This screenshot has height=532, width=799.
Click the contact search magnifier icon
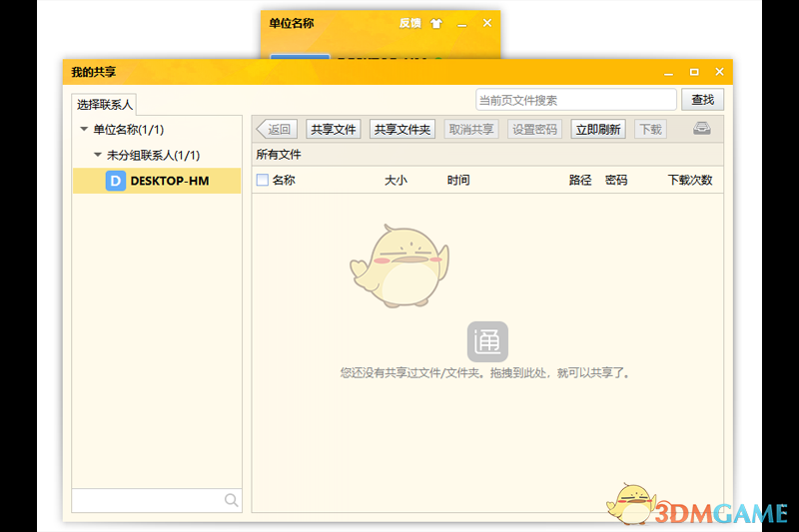(x=232, y=500)
